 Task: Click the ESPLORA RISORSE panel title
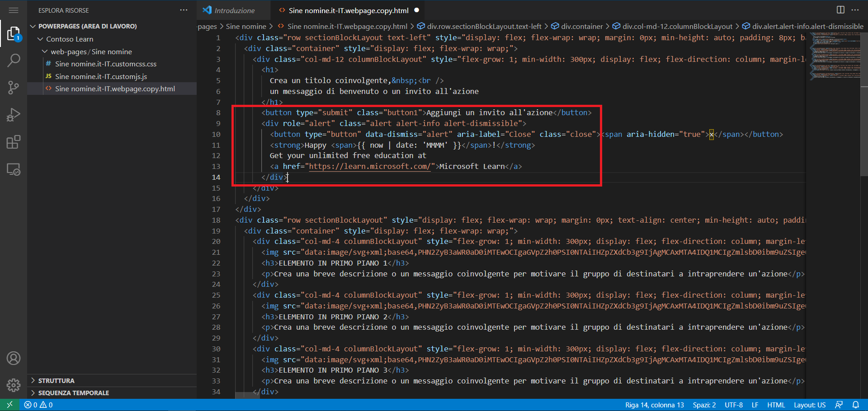[63, 10]
